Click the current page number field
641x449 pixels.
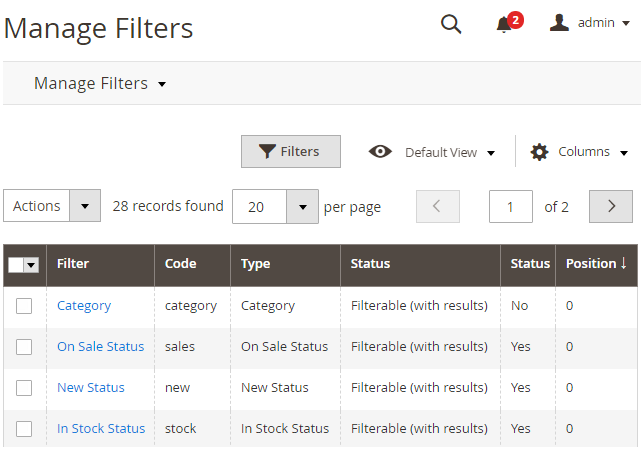click(x=511, y=206)
